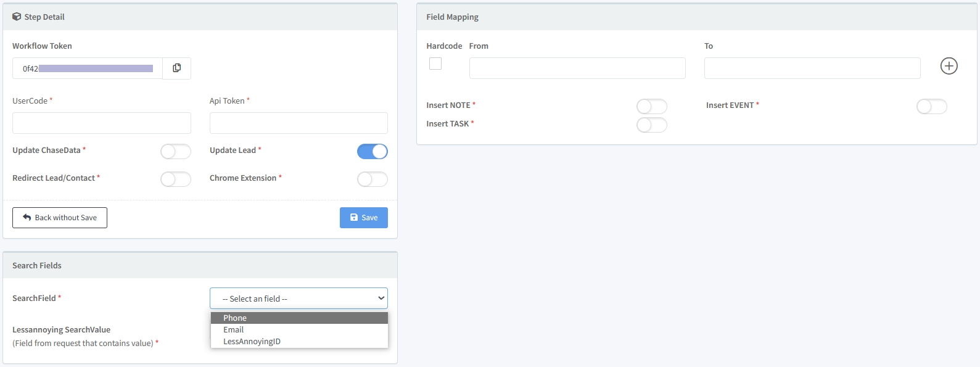Click the UserCode input field
Screen dimensions: 980x367
pyautogui.click(x=102, y=123)
